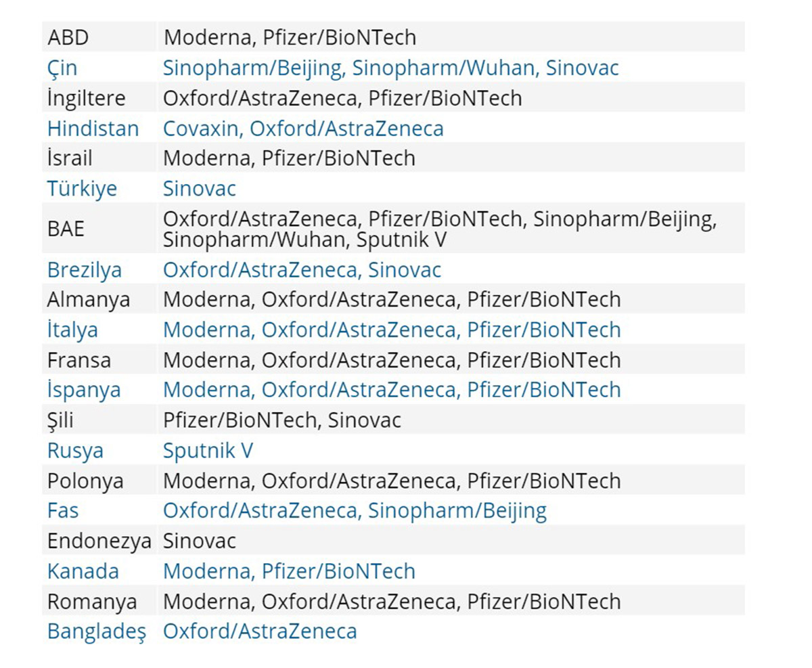Select the Türkiye country name
This screenshot has height=668, width=812.
pos(82,188)
